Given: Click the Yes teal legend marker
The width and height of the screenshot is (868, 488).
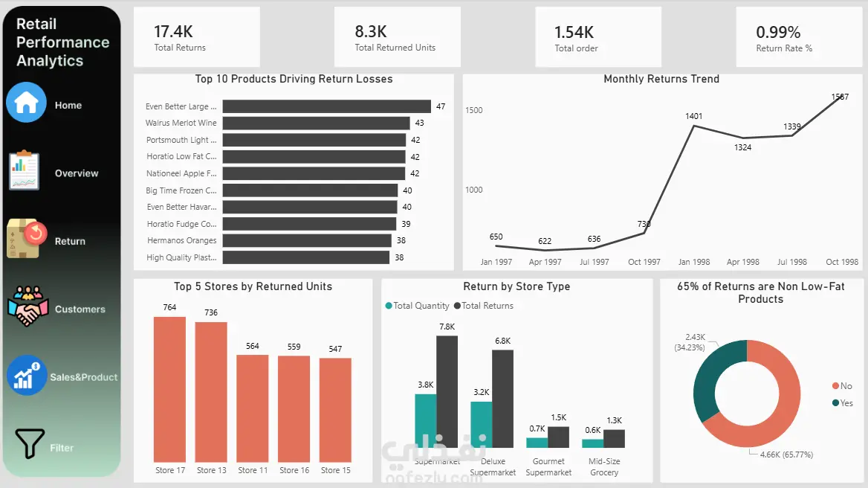Looking at the screenshot, I should 835,402.
